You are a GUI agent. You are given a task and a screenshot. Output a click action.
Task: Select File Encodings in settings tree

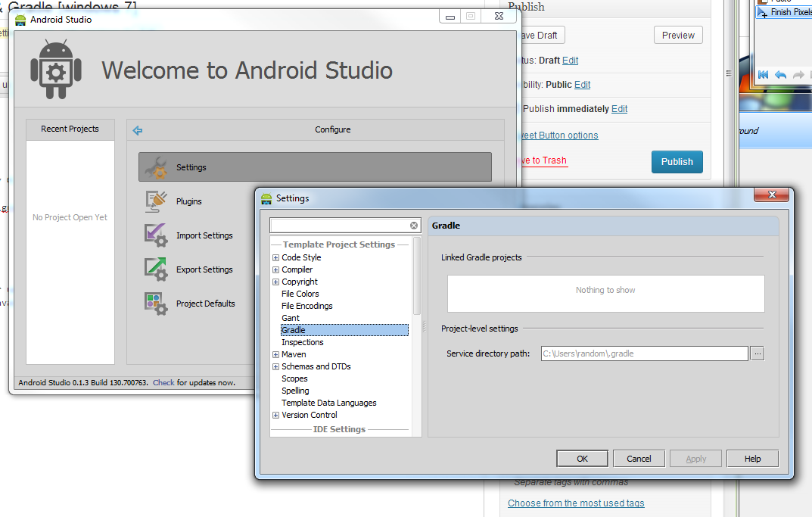click(307, 306)
